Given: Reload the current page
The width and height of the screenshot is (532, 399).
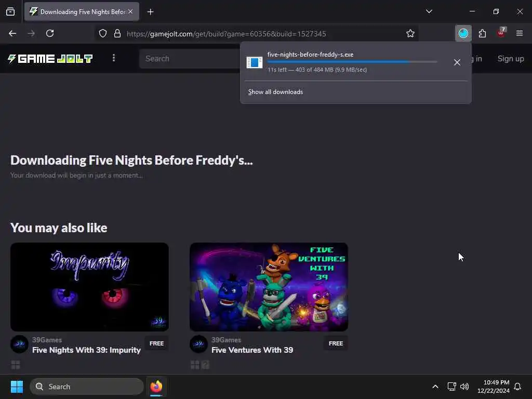Looking at the screenshot, I should tap(50, 33).
